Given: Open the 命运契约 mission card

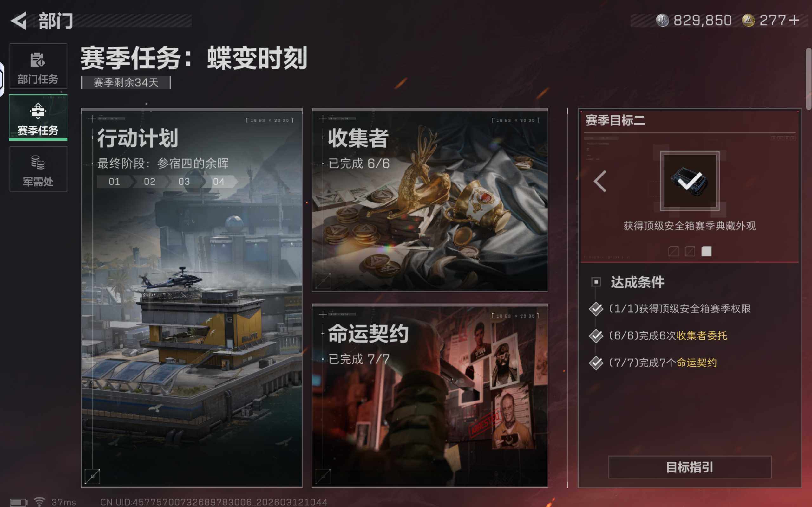Looking at the screenshot, I should point(430,395).
